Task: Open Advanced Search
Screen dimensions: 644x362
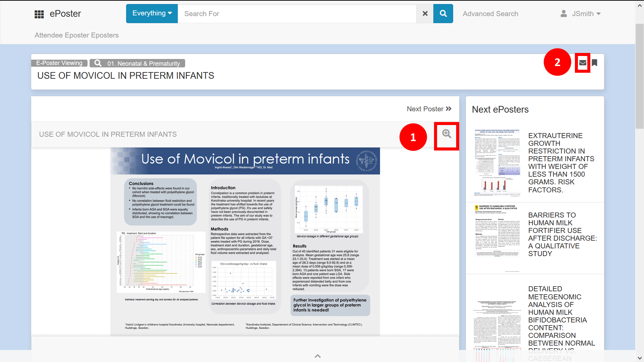Action: (490, 14)
